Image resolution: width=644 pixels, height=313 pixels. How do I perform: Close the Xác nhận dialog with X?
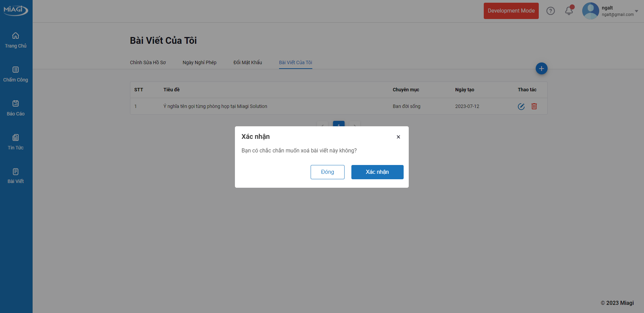point(398,137)
